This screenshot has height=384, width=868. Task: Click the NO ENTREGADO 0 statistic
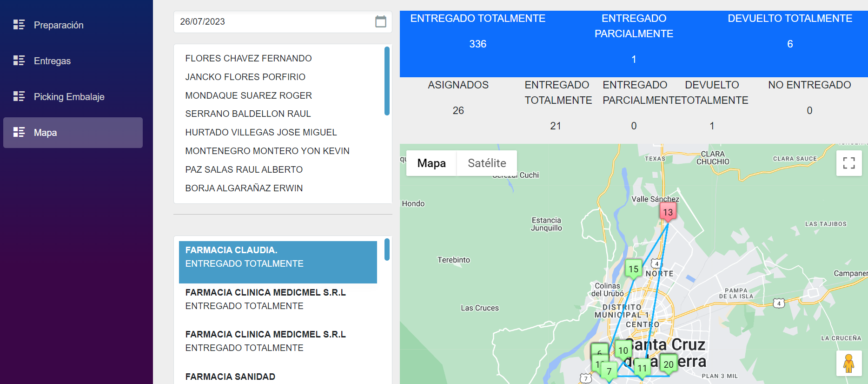[809, 98]
